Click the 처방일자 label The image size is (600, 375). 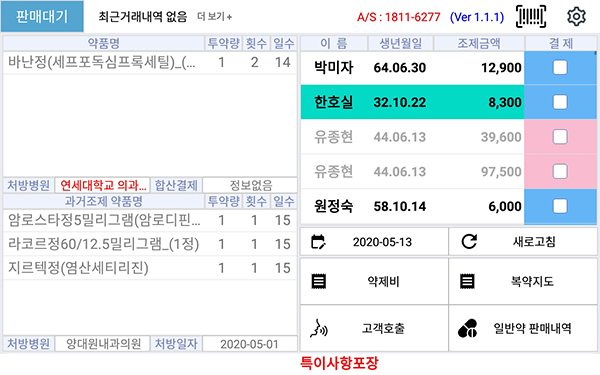[x=176, y=344]
